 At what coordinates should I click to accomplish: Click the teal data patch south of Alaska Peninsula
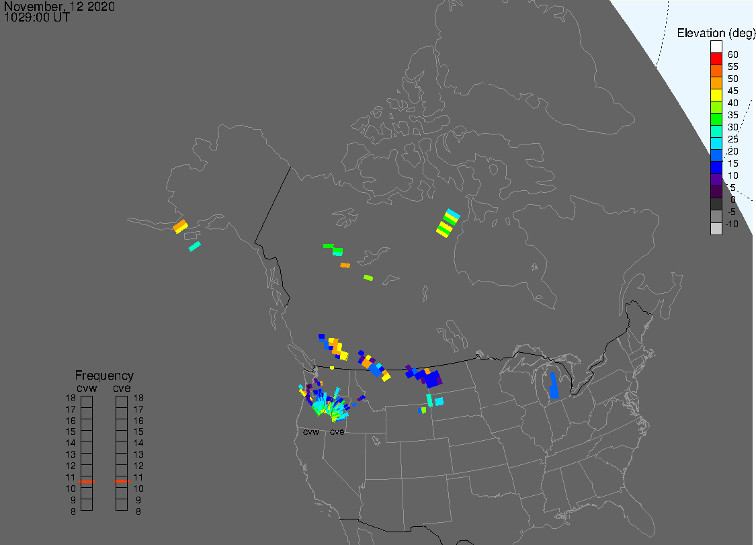click(195, 246)
